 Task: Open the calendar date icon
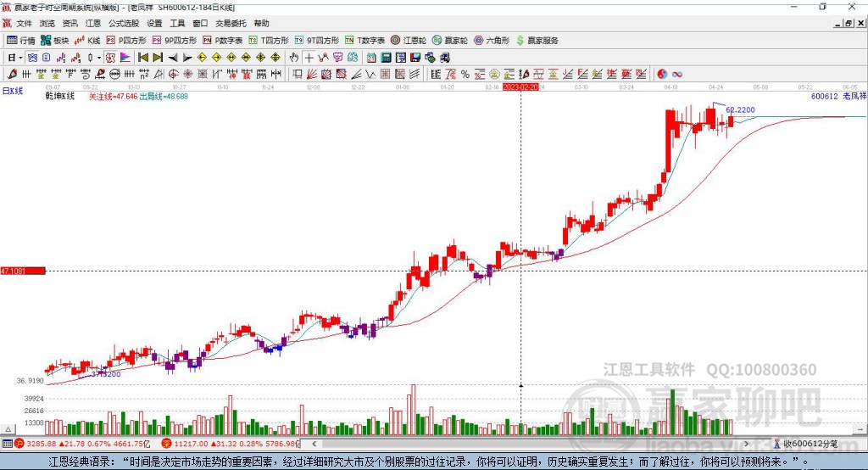pyautogui.click(x=371, y=58)
